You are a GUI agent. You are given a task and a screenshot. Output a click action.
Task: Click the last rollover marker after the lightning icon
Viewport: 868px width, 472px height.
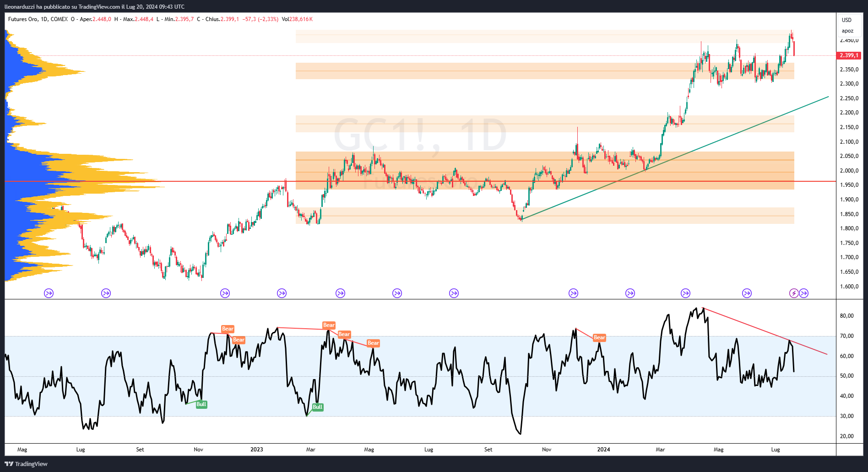(x=804, y=293)
